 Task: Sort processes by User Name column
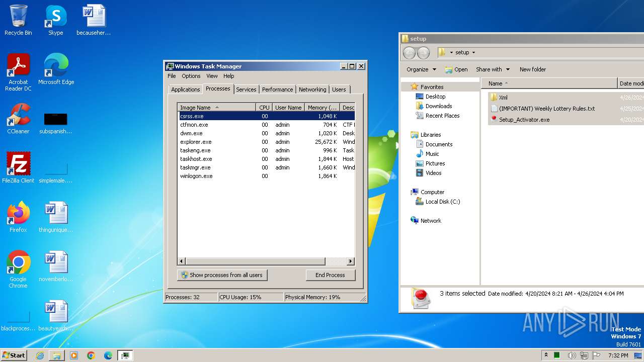[288, 107]
